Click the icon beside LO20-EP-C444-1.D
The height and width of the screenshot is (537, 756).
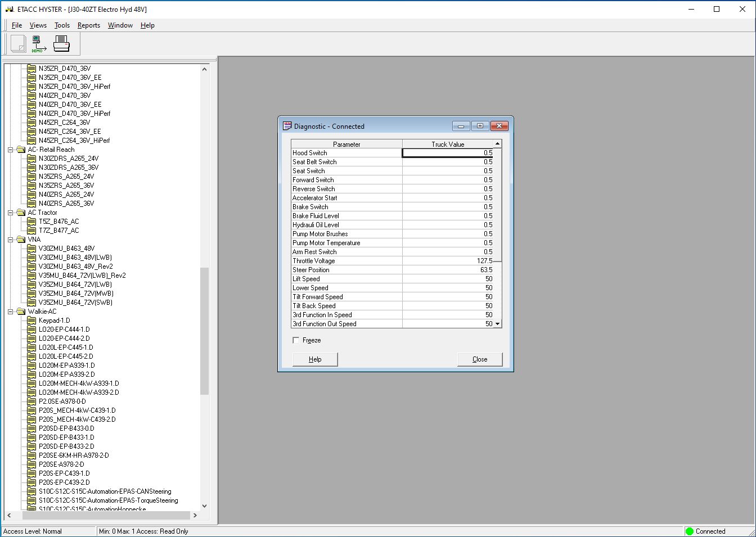32,330
